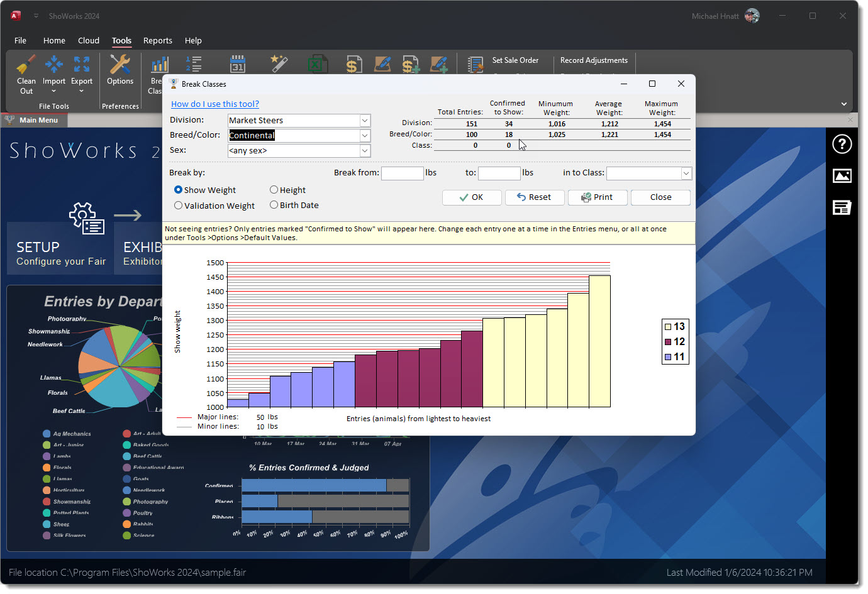Switch to the Home ribbon tab
Screen dimensions: 868x594
(x=54, y=40)
